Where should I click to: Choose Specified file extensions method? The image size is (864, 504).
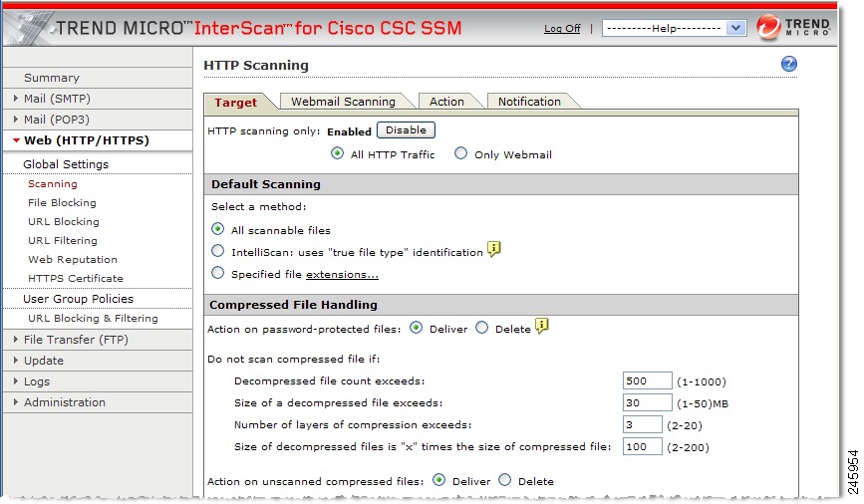pos(217,273)
